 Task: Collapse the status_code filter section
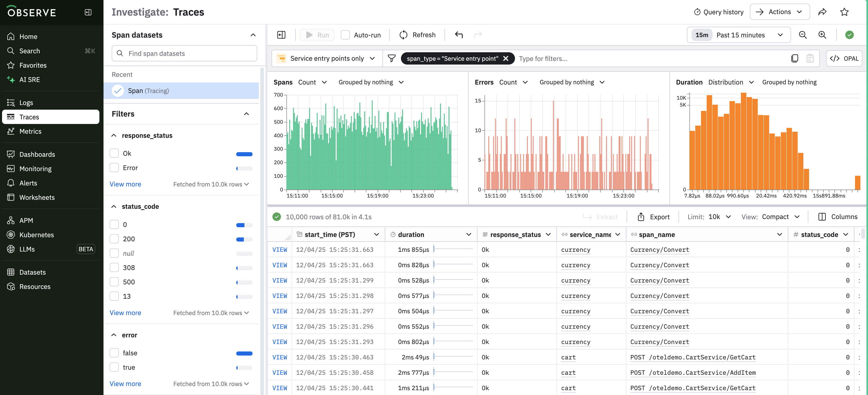point(114,207)
